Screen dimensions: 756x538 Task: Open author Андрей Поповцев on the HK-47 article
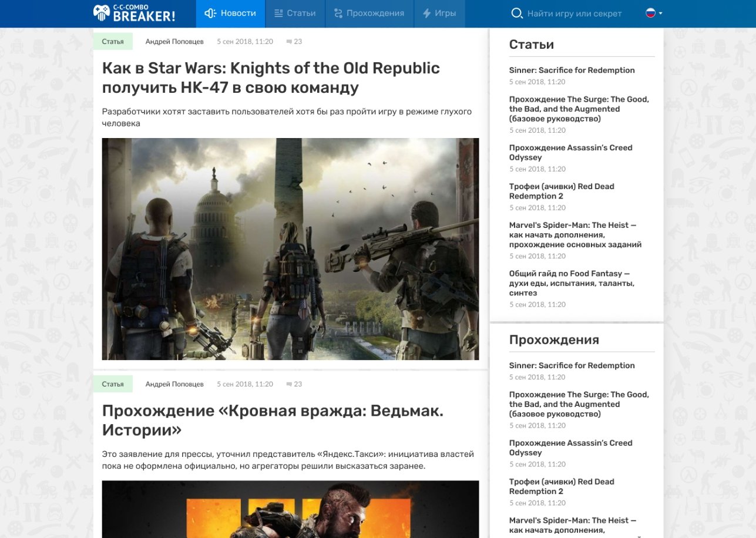pyautogui.click(x=174, y=42)
